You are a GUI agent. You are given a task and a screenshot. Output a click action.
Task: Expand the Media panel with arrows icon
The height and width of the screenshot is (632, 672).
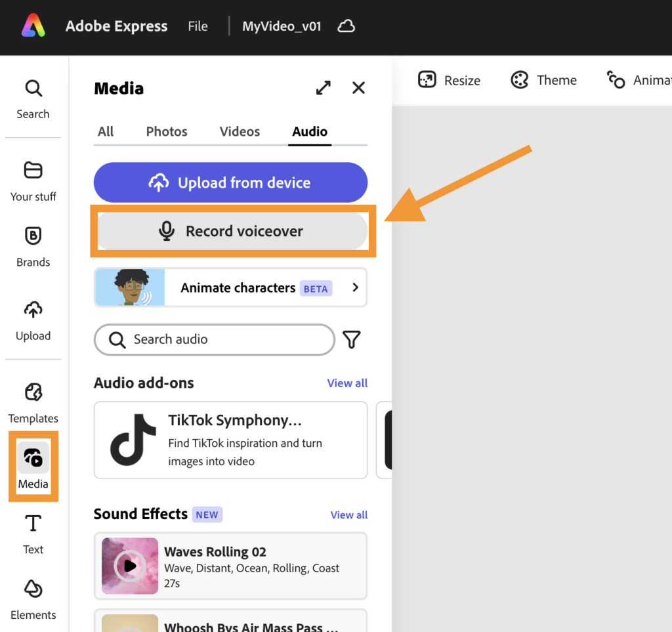click(x=323, y=88)
